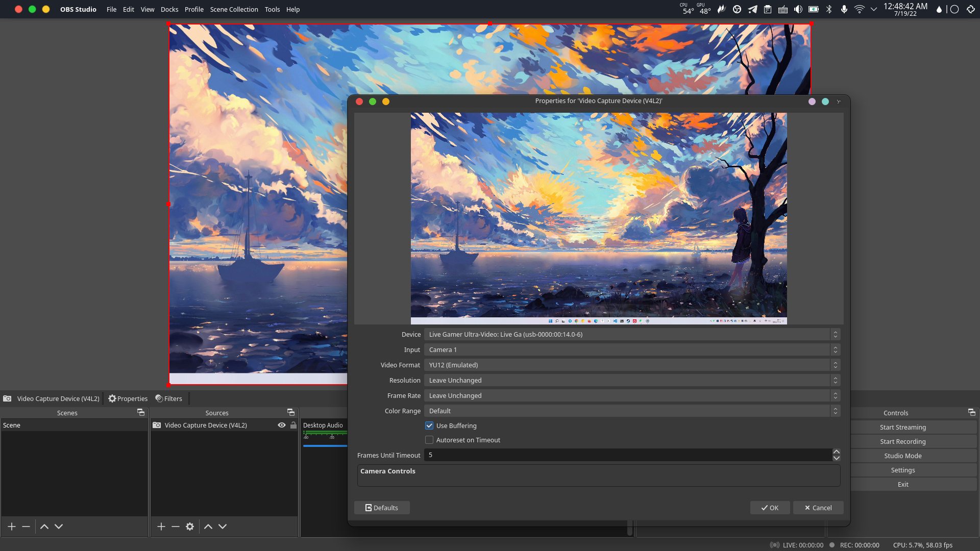Screen dimensions: 980x551
Task: Click Start Recording in Controls
Action: [x=902, y=442]
